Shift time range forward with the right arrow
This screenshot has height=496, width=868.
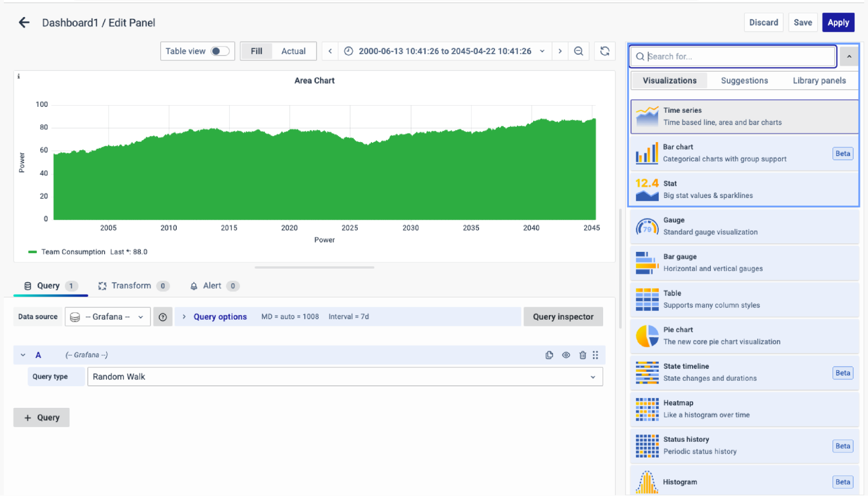tap(560, 51)
